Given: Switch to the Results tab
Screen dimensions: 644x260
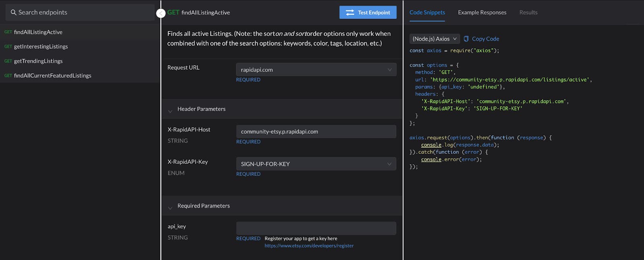Looking at the screenshot, I should coord(528,12).
